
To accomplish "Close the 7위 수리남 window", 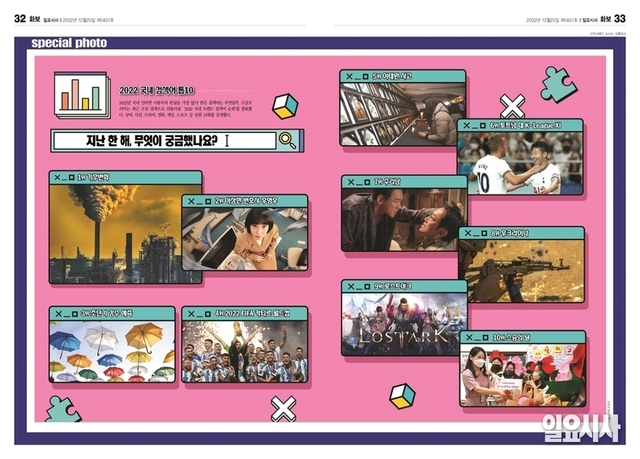I will click(351, 182).
